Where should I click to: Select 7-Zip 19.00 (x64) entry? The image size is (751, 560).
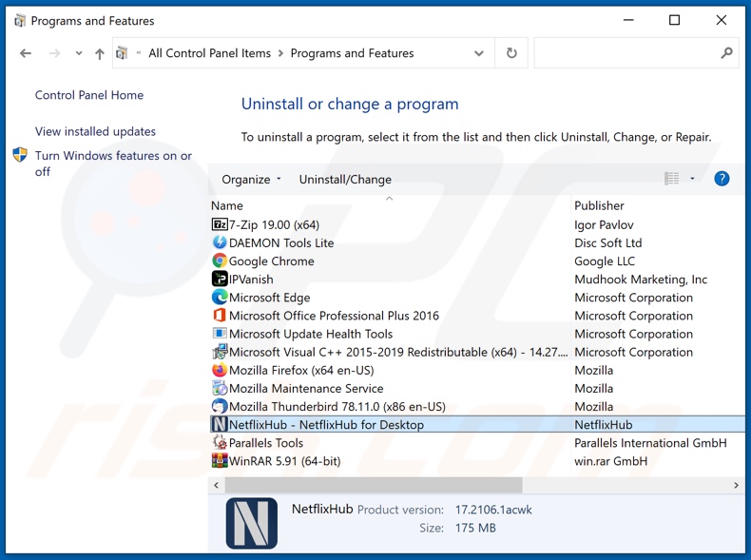274,224
